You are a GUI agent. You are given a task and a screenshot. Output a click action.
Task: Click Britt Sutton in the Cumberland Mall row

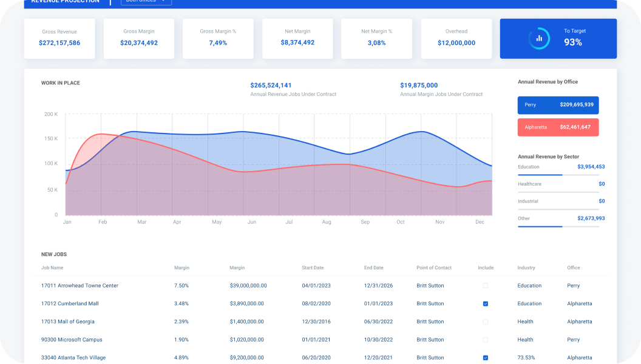pos(430,303)
